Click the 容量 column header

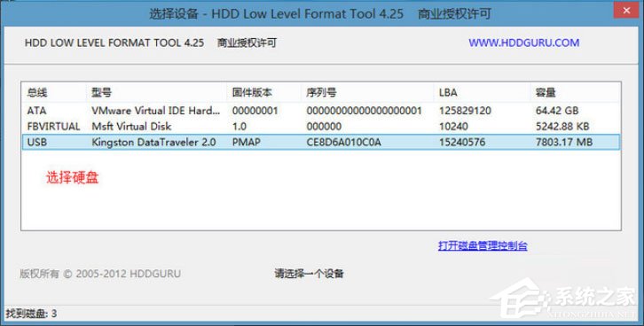[546, 93]
